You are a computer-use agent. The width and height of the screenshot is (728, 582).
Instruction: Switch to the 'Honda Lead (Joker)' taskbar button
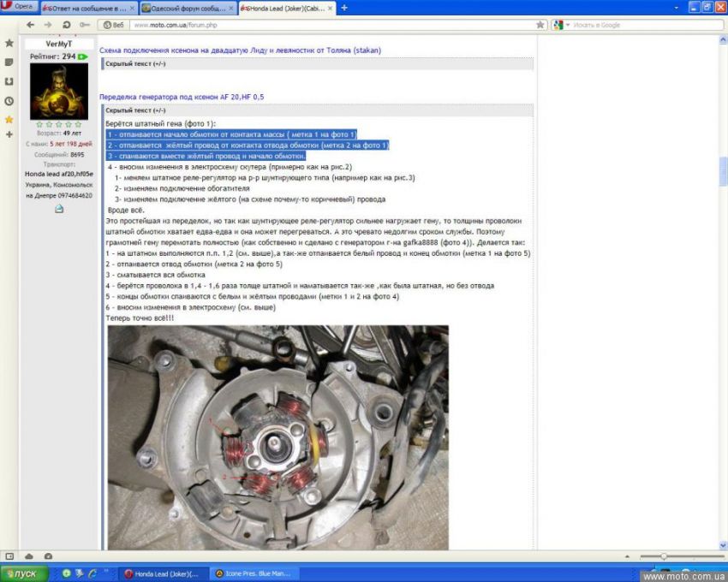pos(164,573)
